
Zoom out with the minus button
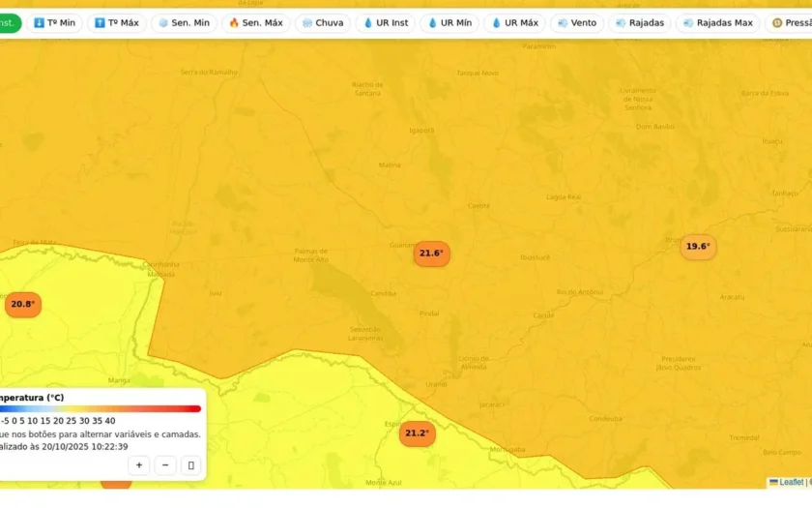(x=165, y=465)
